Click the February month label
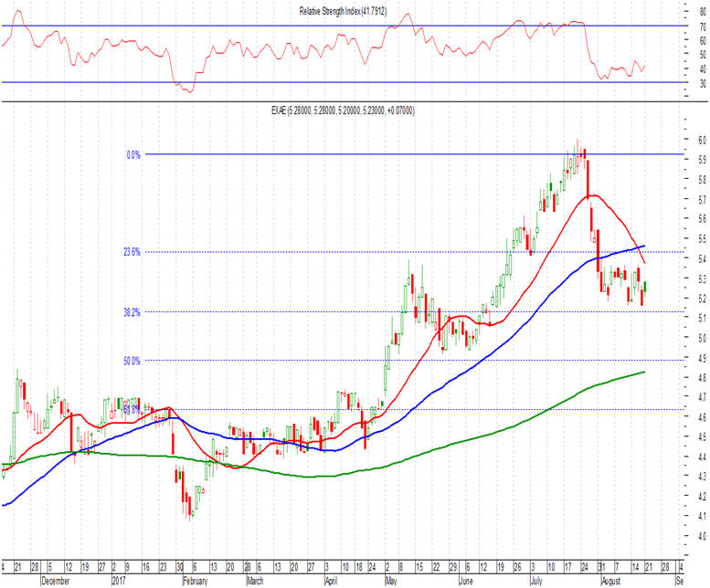The height and width of the screenshot is (588, 710). (x=196, y=581)
